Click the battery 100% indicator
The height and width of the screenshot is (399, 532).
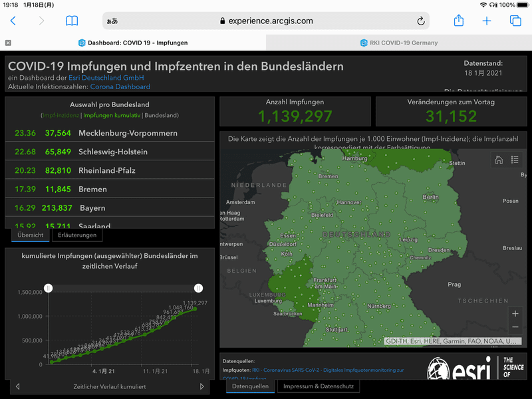513,5
